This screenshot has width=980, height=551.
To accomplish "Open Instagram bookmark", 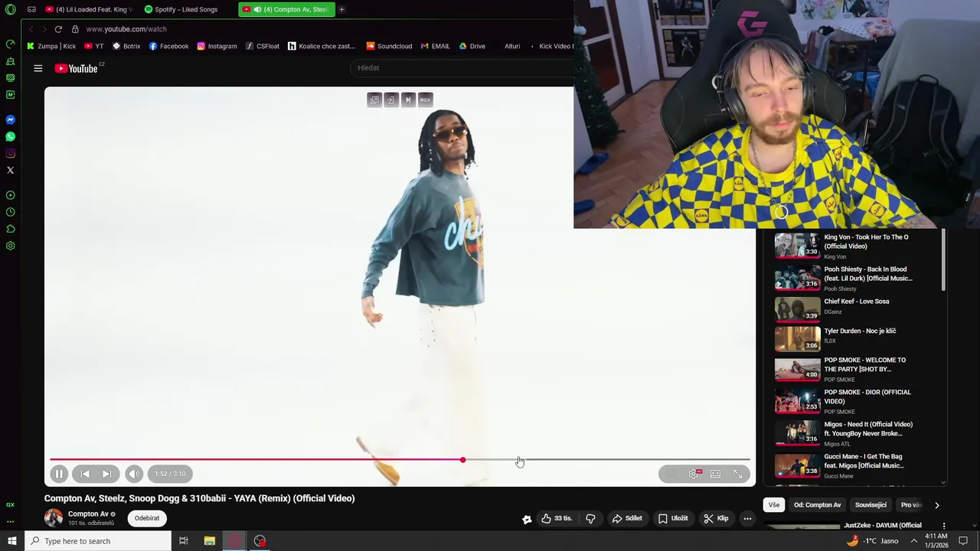I will click(217, 46).
